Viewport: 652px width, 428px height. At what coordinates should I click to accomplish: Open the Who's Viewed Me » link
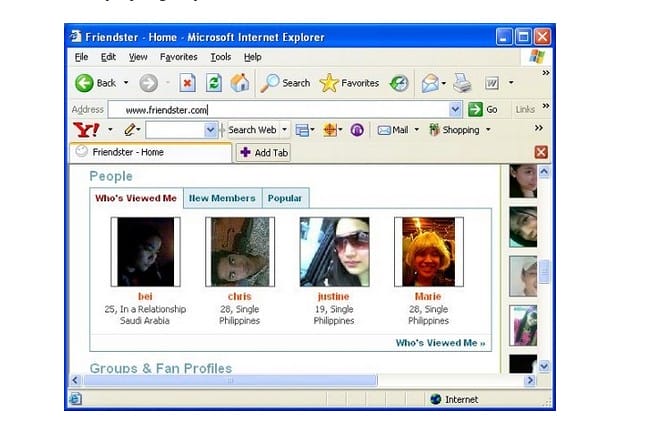tap(440, 343)
